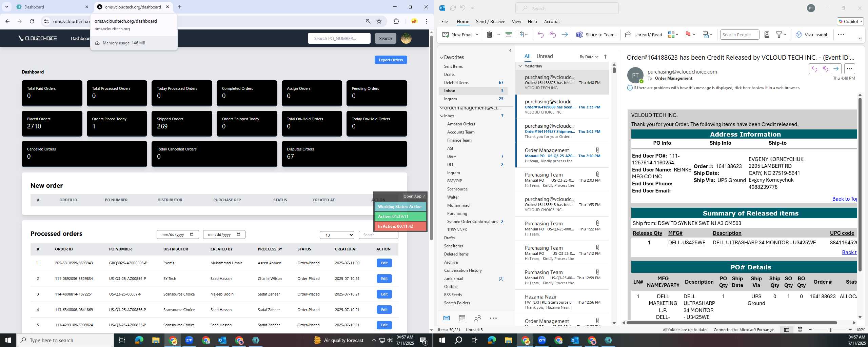Switch to the Unread message filter tab
The image size is (868, 347).
tap(545, 56)
